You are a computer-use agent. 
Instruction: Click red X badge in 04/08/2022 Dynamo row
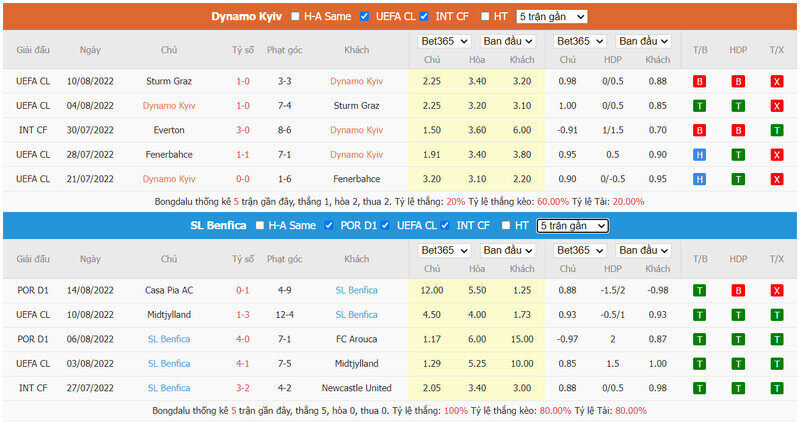[777, 106]
